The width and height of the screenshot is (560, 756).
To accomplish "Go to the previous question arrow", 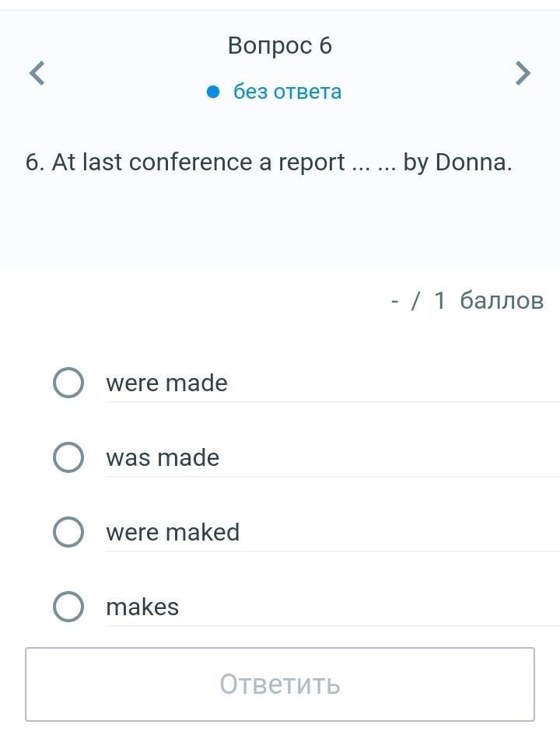I will 37,73.
